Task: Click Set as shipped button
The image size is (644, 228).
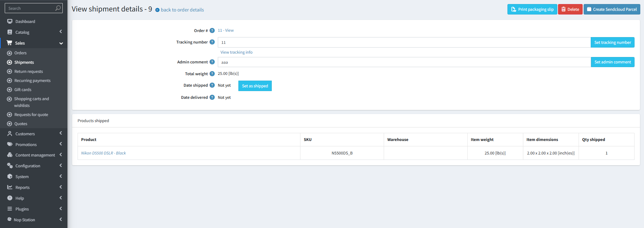Action: coord(255,86)
